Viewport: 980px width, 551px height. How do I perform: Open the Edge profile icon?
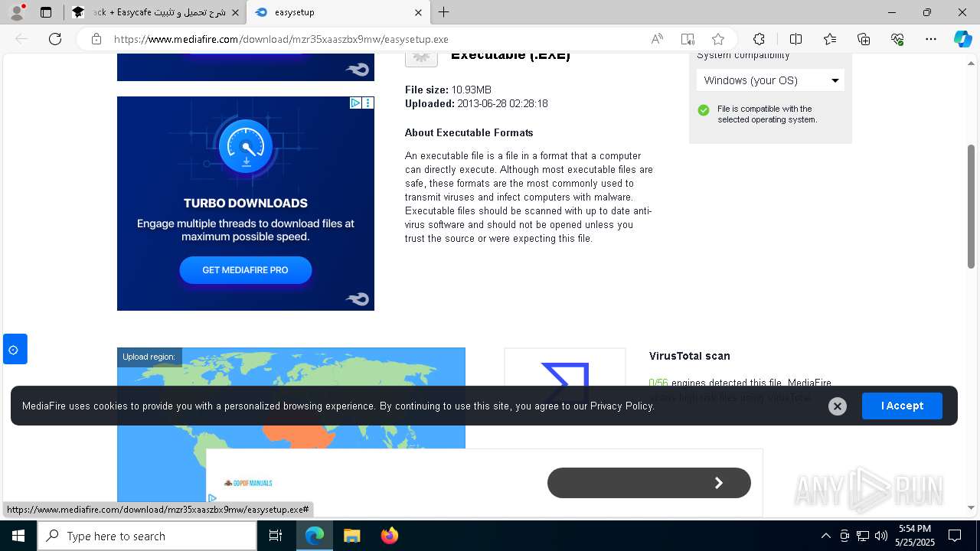pos(17,12)
